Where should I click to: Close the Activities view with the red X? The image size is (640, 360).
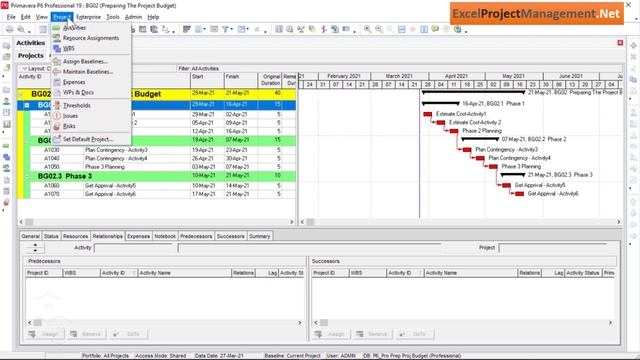pyautogui.click(x=620, y=43)
